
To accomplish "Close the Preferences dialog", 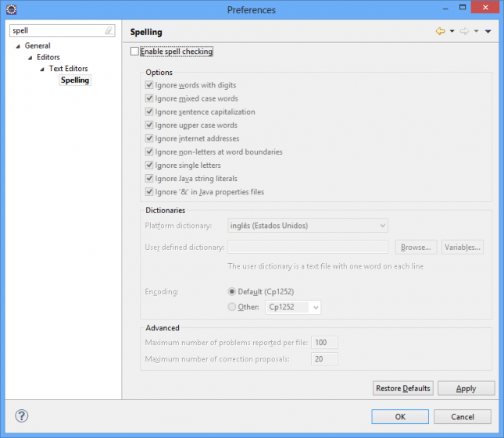I will pyautogui.click(x=485, y=7).
